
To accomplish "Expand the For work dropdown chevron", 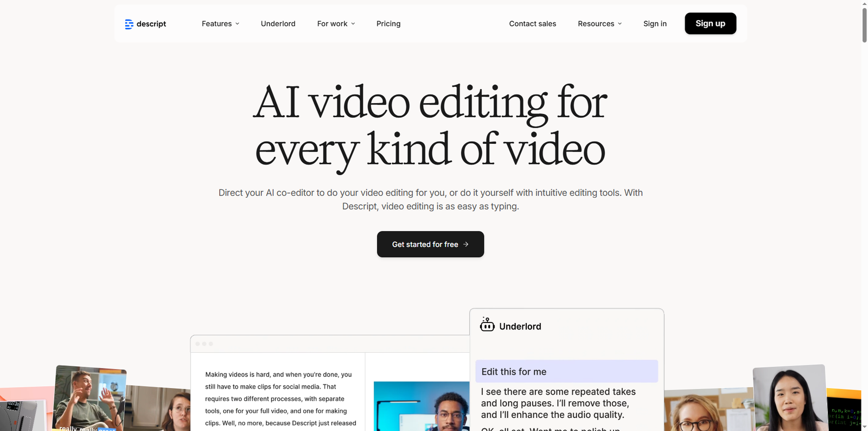I will [353, 24].
